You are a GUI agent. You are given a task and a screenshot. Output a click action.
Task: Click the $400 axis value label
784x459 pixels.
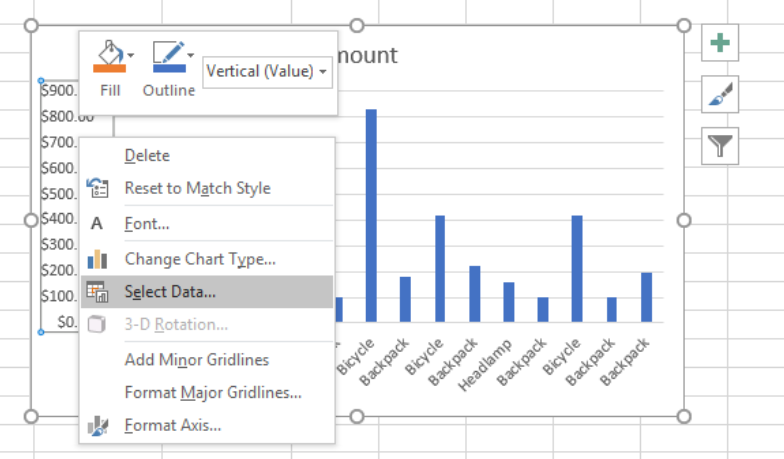pos(59,219)
